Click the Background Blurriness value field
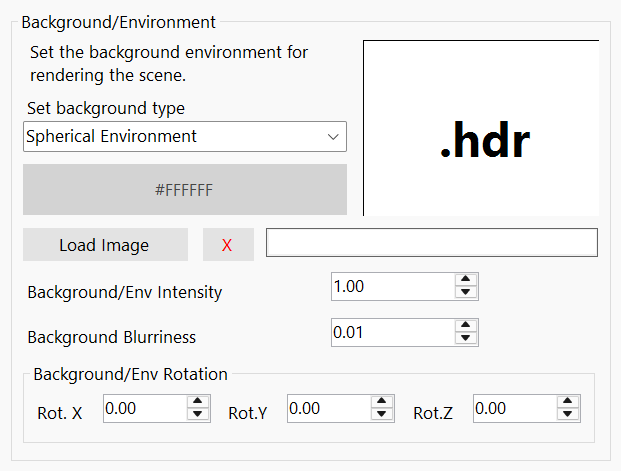This screenshot has height=471, width=621. click(393, 332)
